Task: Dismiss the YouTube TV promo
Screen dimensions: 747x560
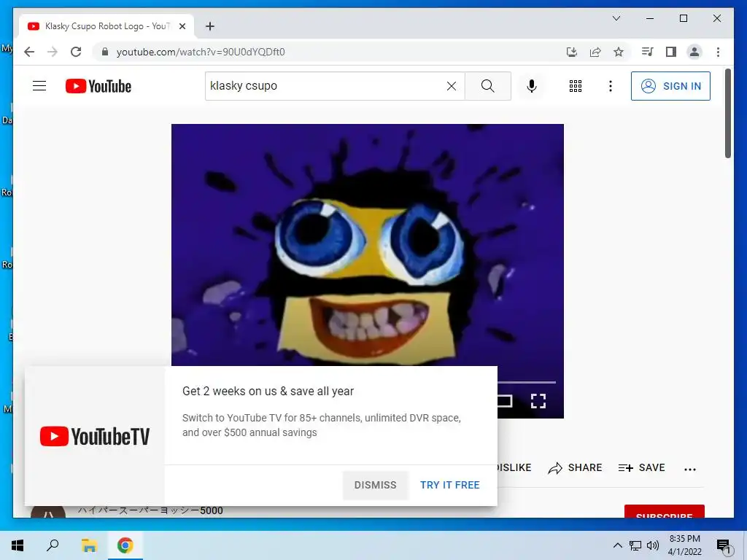Action: coord(376,485)
